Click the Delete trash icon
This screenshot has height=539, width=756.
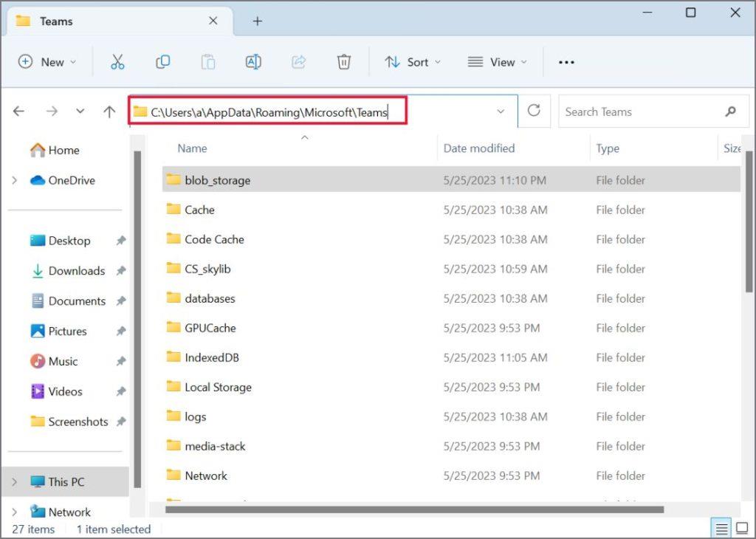[344, 62]
